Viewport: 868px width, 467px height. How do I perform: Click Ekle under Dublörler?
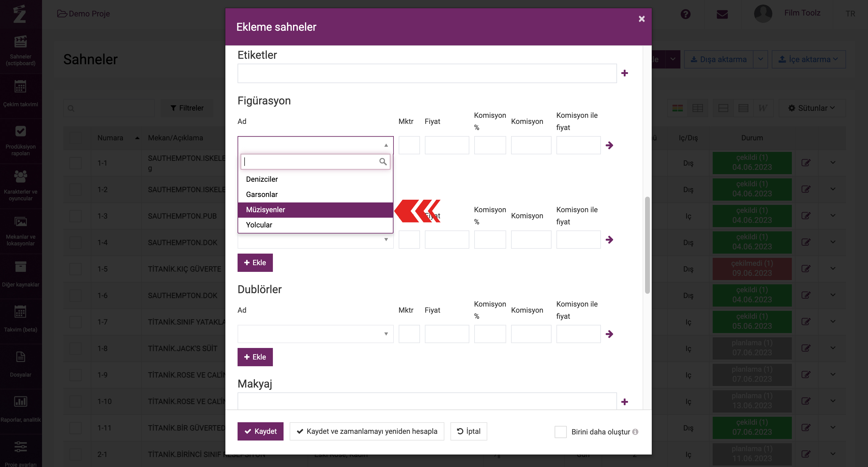255,357
